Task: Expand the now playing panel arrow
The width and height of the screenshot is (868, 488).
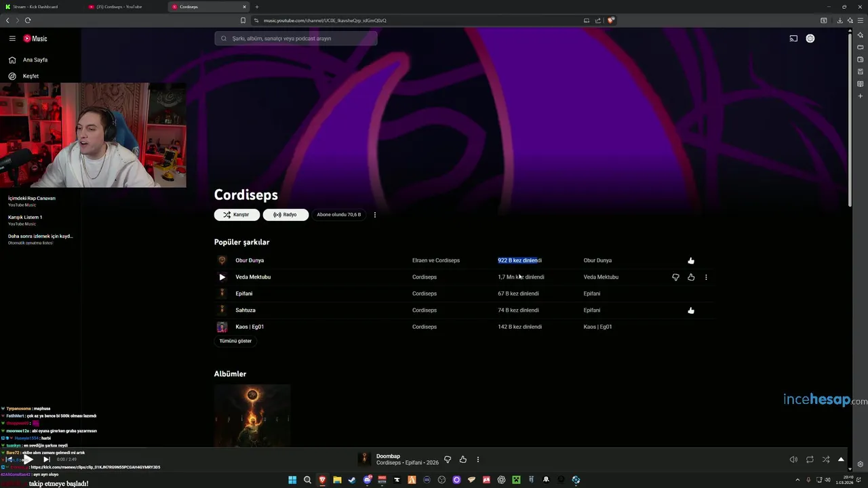Action: point(842,460)
